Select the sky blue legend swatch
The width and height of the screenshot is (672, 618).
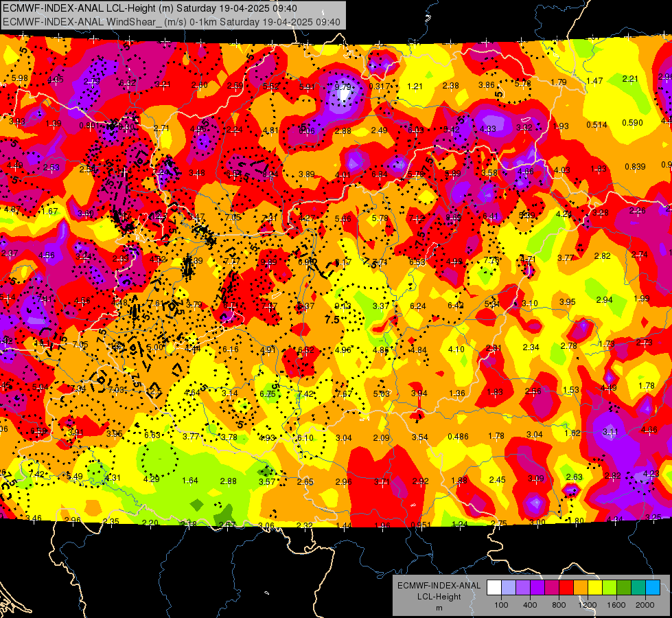click(x=653, y=588)
